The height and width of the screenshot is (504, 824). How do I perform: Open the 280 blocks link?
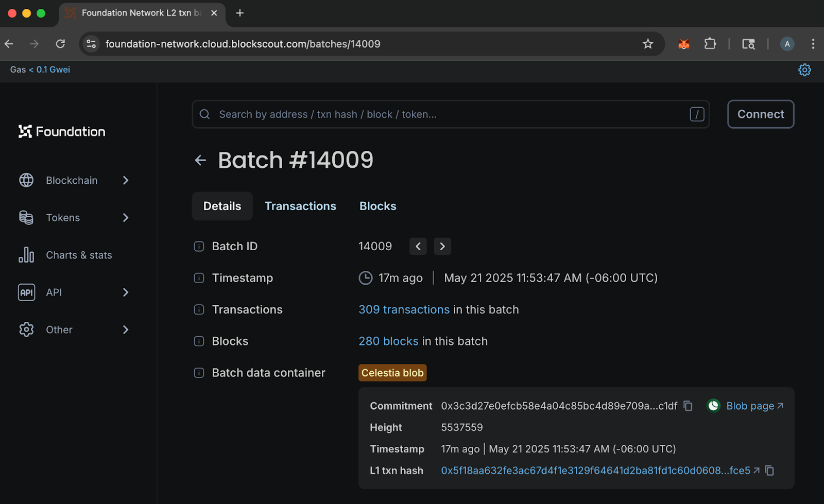click(x=389, y=341)
